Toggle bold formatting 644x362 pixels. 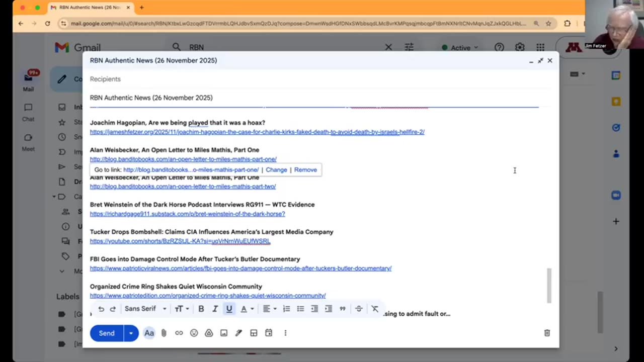click(201, 309)
